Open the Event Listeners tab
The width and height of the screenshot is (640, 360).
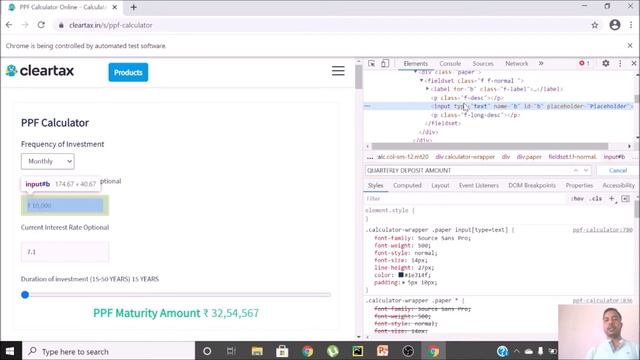point(478,185)
